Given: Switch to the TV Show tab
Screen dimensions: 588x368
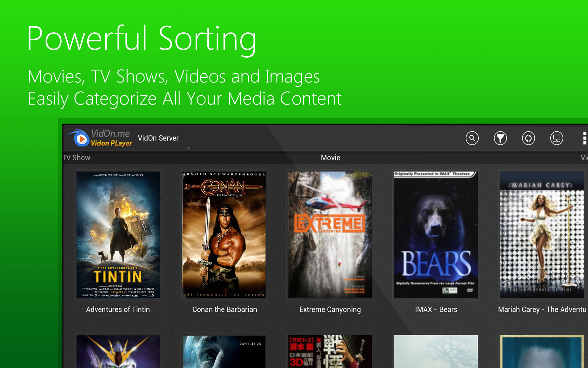Looking at the screenshot, I should (x=77, y=158).
